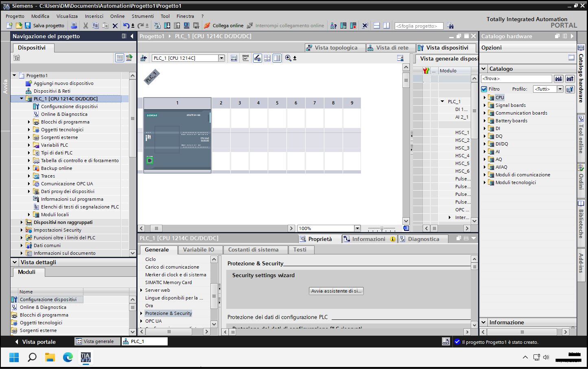
Task: Toggle the details view icon in project tree
Action: [120, 58]
